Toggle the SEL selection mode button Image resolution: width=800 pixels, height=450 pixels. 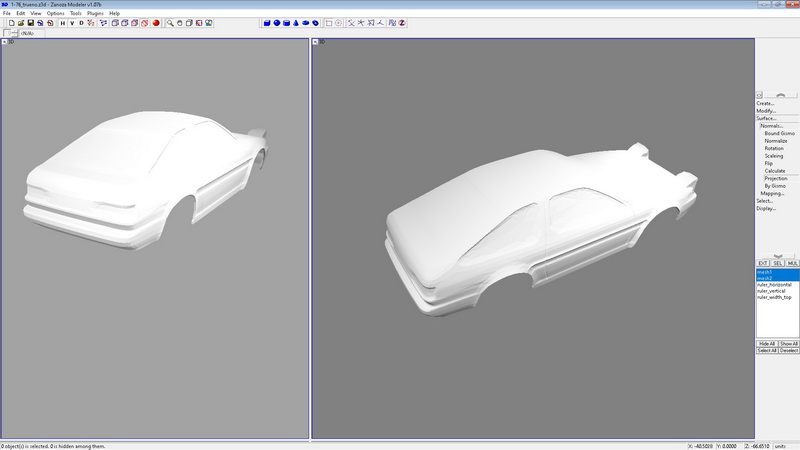(777, 262)
